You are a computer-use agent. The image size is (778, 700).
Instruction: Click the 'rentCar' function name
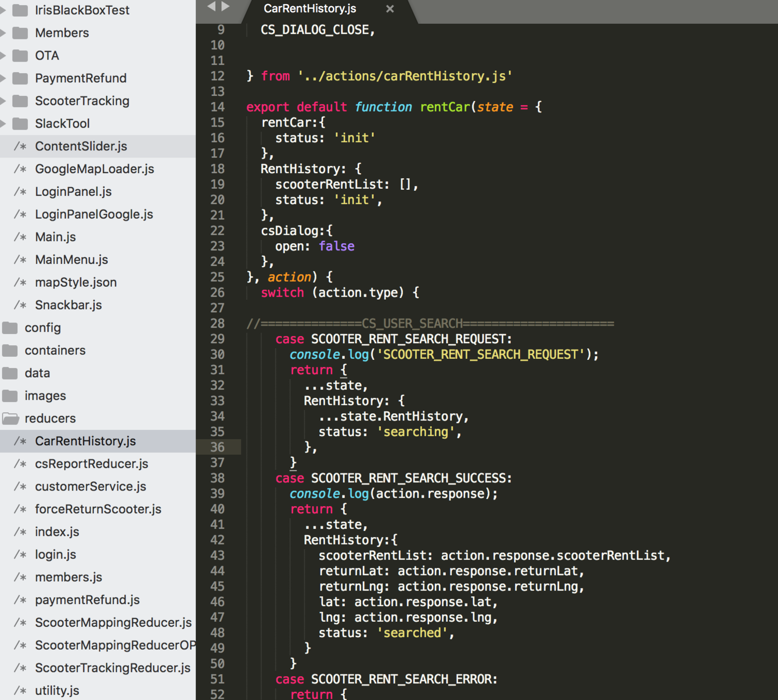[x=445, y=107]
